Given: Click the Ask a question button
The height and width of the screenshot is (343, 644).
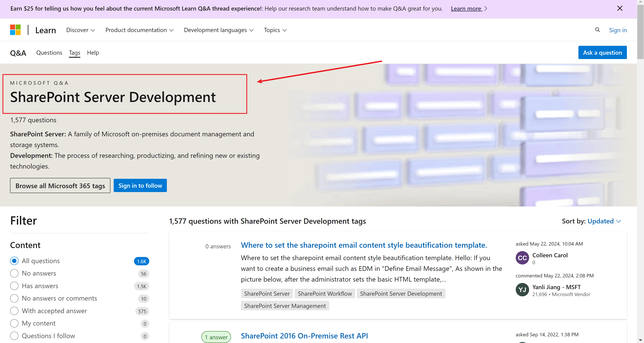Looking at the screenshot, I should 602,52.
